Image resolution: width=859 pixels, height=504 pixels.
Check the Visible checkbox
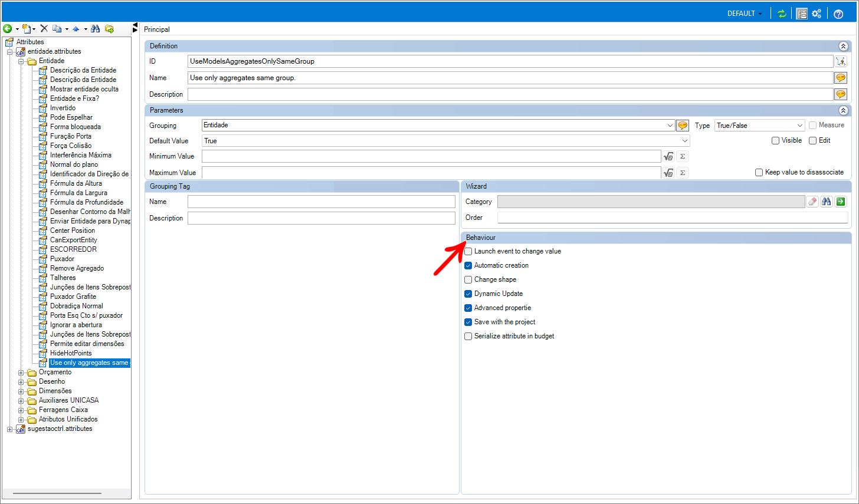[776, 140]
